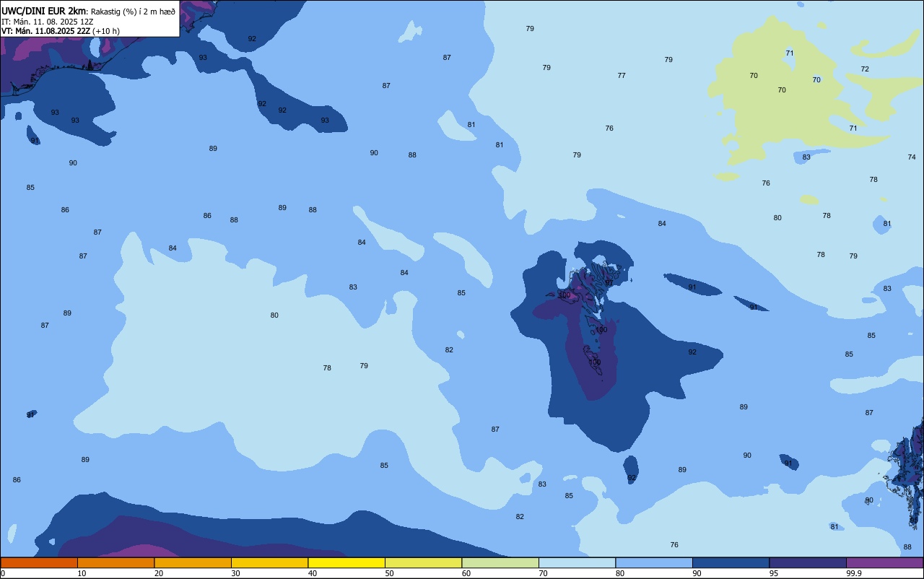
Task: Pick the 20–30 amber legend swatch
Action: tap(193, 562)
